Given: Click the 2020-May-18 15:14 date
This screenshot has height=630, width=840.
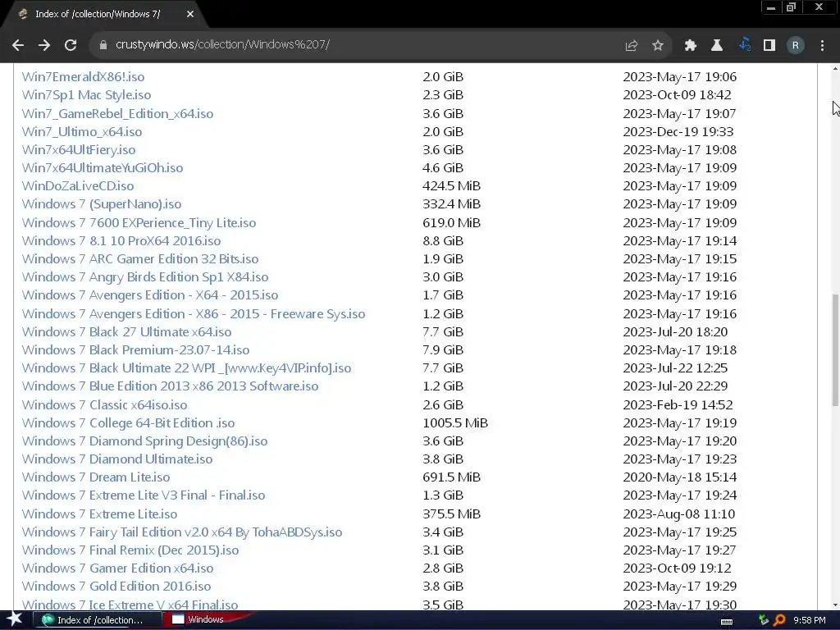Looking at the screenshot, I should coord(680,477).
